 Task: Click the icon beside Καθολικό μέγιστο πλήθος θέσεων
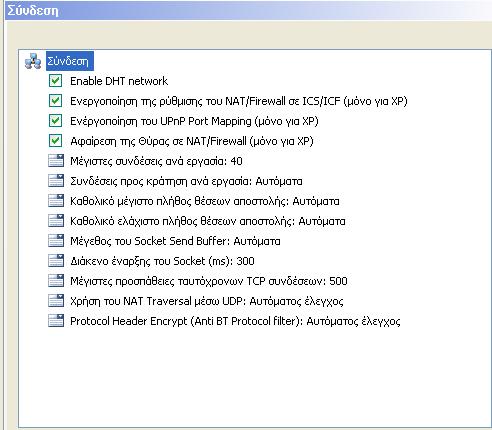56,201
